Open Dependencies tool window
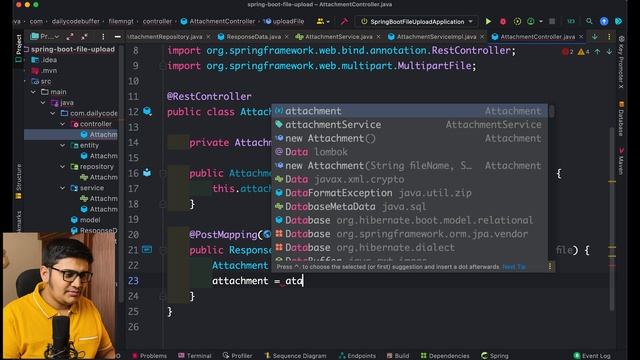Screen dimensions: 640x360 click(445, 356)
